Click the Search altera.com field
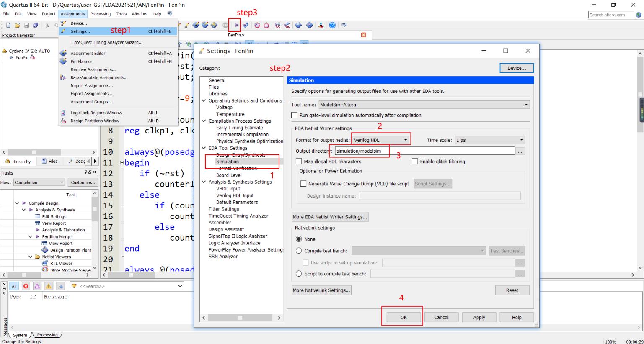644x344 pixels. pyautogui.click(x=612, y=15)
